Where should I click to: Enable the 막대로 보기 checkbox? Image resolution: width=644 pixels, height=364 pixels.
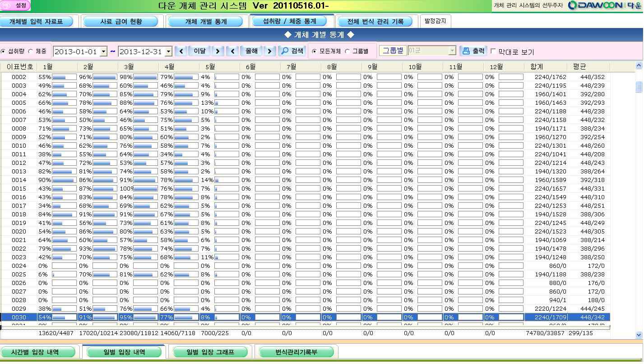coord(493,51)
